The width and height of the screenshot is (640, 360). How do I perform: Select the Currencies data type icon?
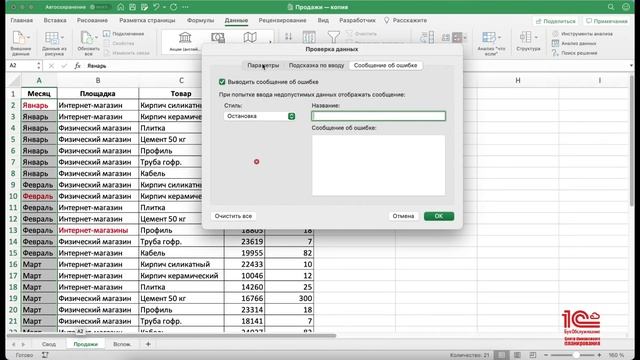tap(218, 38)
